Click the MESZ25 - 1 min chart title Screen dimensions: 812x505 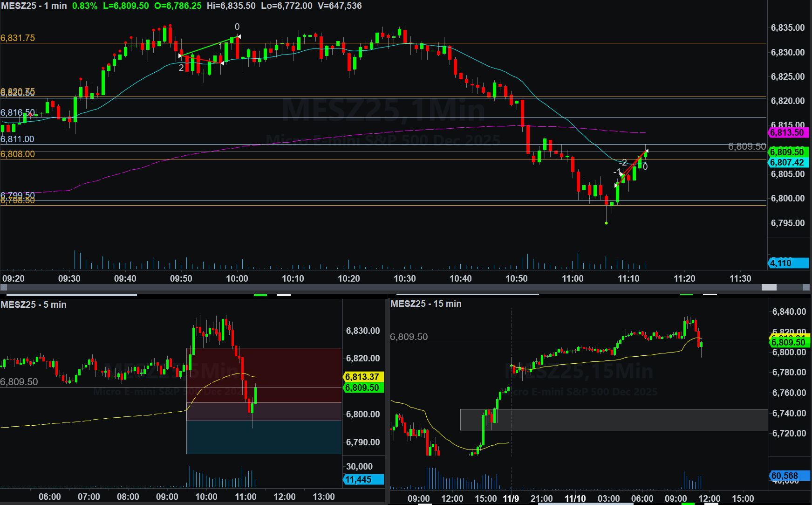(x=34, y=6)
